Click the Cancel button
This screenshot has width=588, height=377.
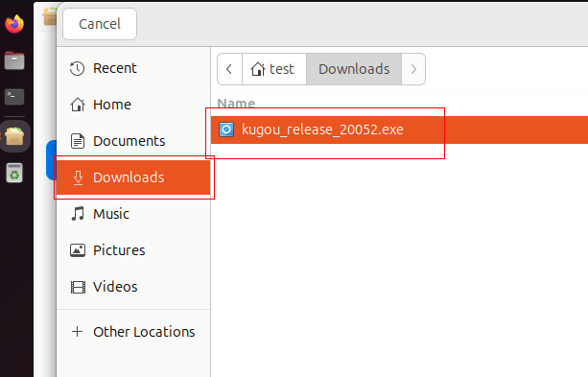tap(100, 24)
